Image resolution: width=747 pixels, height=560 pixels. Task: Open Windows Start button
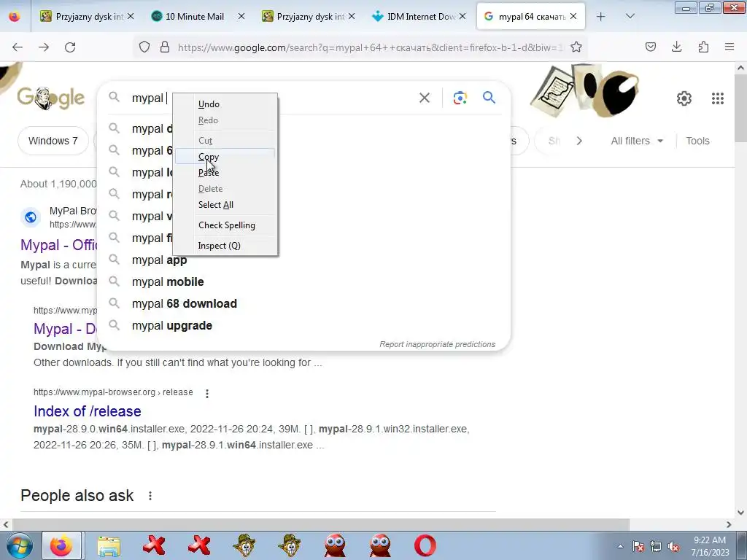click(20, 545)
